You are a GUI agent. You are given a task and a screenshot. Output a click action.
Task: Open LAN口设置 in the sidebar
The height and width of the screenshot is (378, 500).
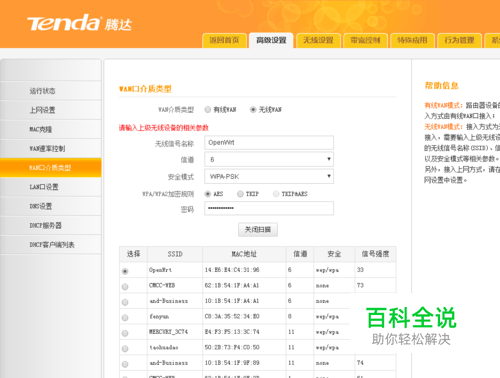pyautogui.click(x=51, y=187)
